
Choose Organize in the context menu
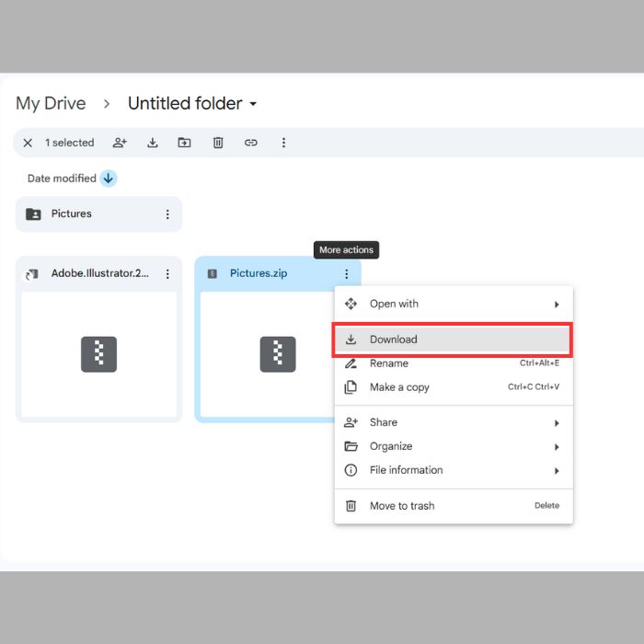pos(454,446)
